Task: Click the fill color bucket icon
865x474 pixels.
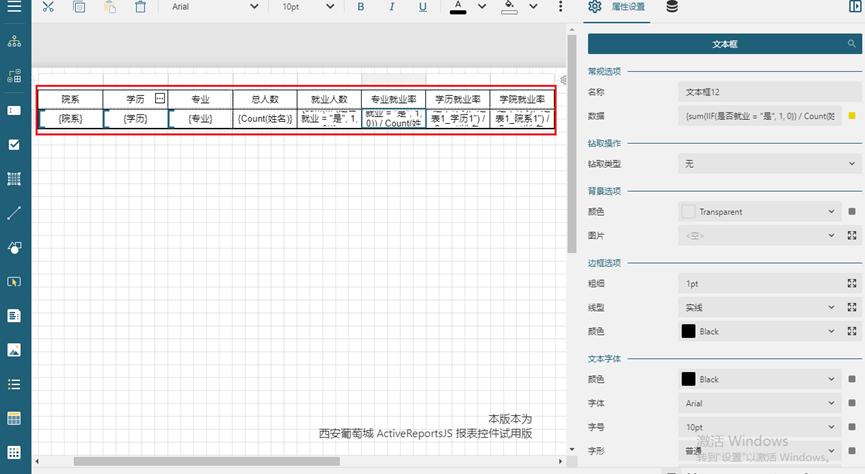Action: (x=509, y=7)
